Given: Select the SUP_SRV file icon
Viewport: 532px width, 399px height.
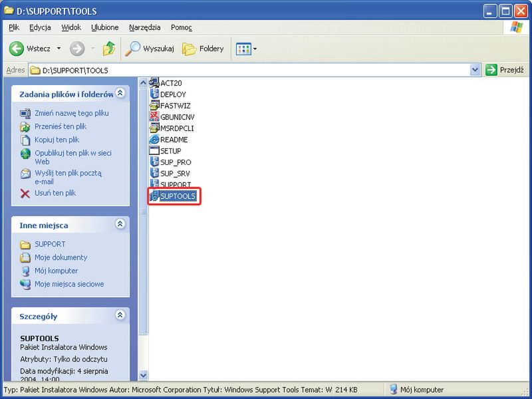Looking at the screenshot, I should pos(154,173).
